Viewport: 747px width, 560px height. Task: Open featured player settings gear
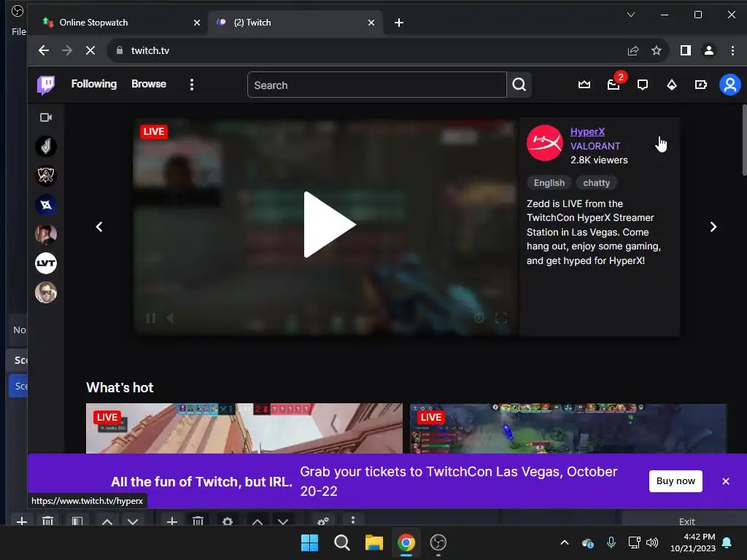coord(479,318)
